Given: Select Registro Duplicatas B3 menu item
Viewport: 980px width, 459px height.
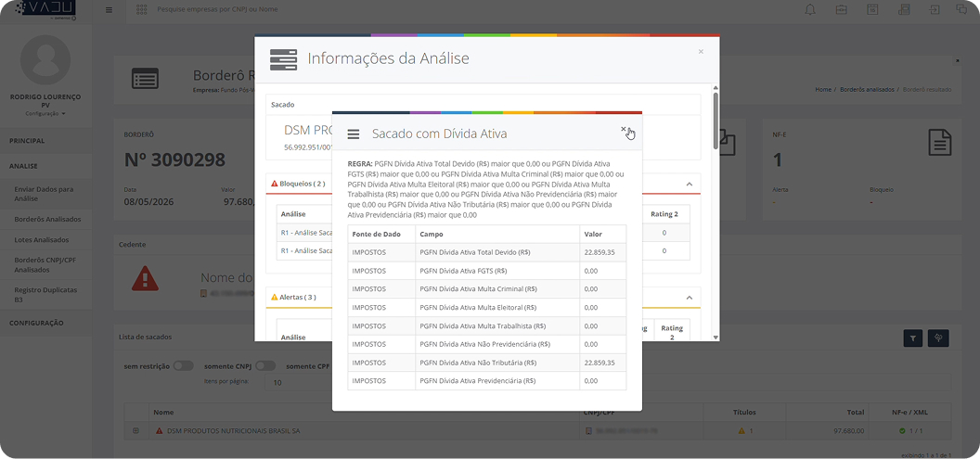Looking at the screenshot, I should tap(37, 295).
